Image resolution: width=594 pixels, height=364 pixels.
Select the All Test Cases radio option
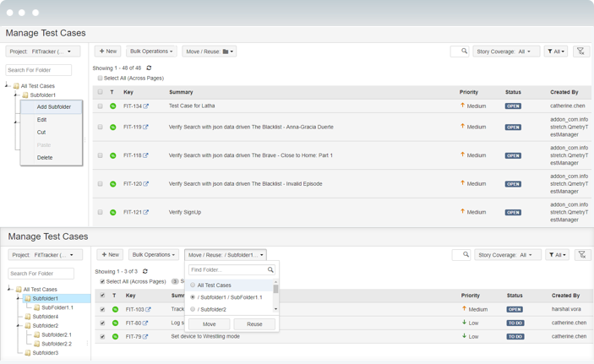click(x=193, y=285)
